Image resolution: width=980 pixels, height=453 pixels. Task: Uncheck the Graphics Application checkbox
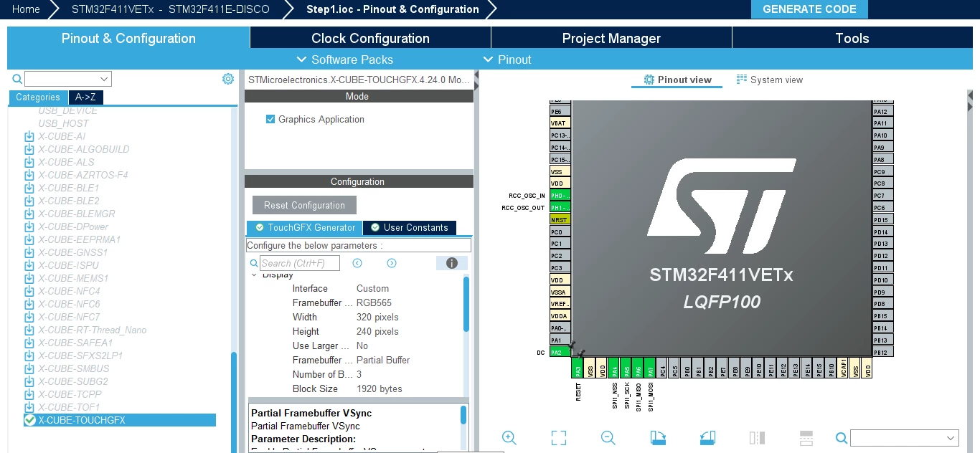click(x=270, y=119)
